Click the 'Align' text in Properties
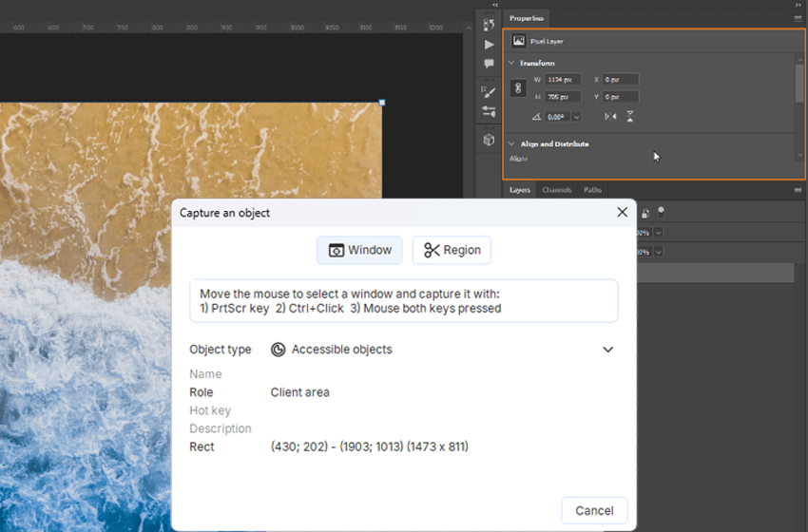 pos(518,159)
